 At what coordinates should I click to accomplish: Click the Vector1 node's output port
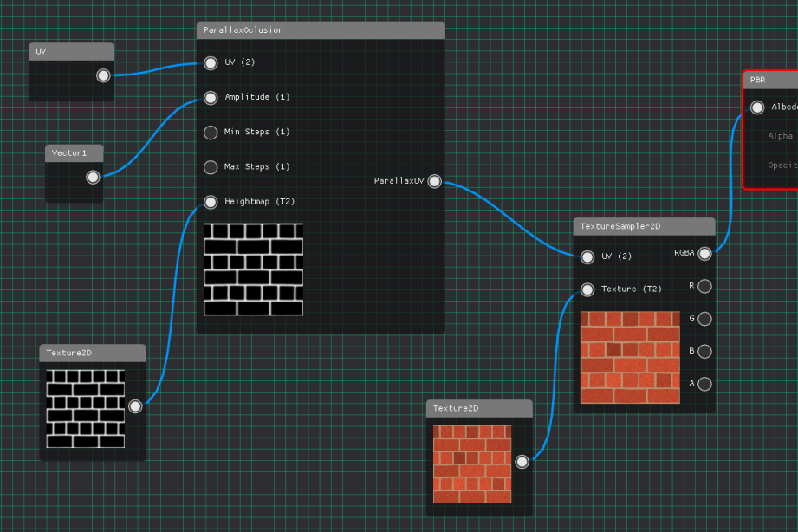point(93,178)
